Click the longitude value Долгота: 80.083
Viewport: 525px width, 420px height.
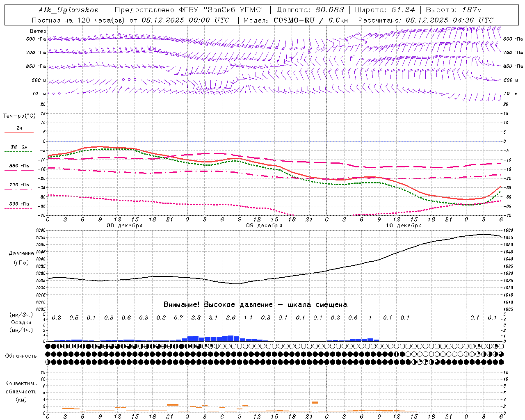[x=310, y=10]
